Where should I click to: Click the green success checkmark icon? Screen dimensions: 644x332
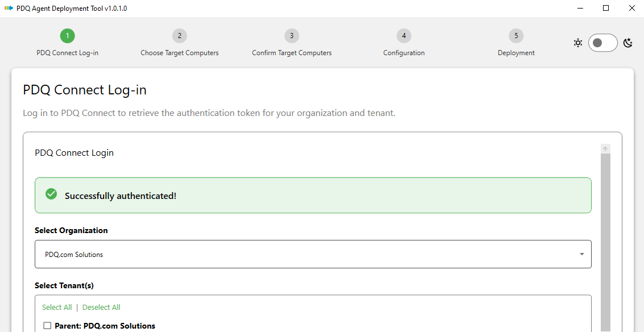51,194
